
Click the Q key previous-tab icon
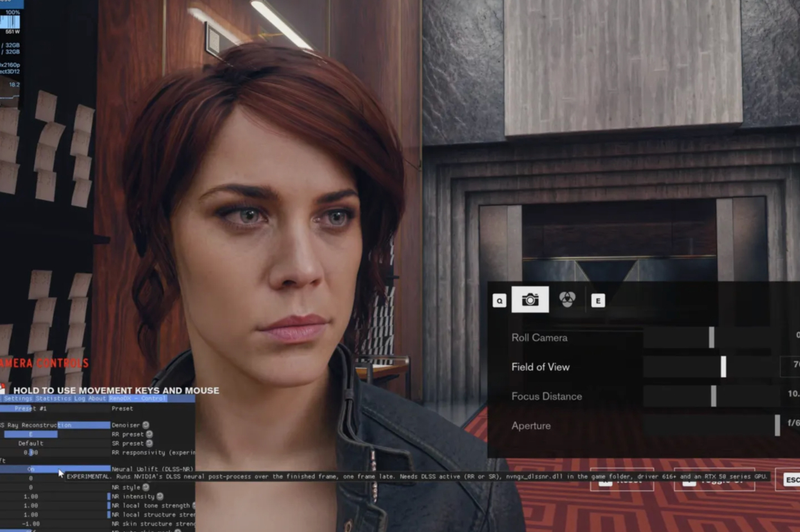(x=499, y=301)
